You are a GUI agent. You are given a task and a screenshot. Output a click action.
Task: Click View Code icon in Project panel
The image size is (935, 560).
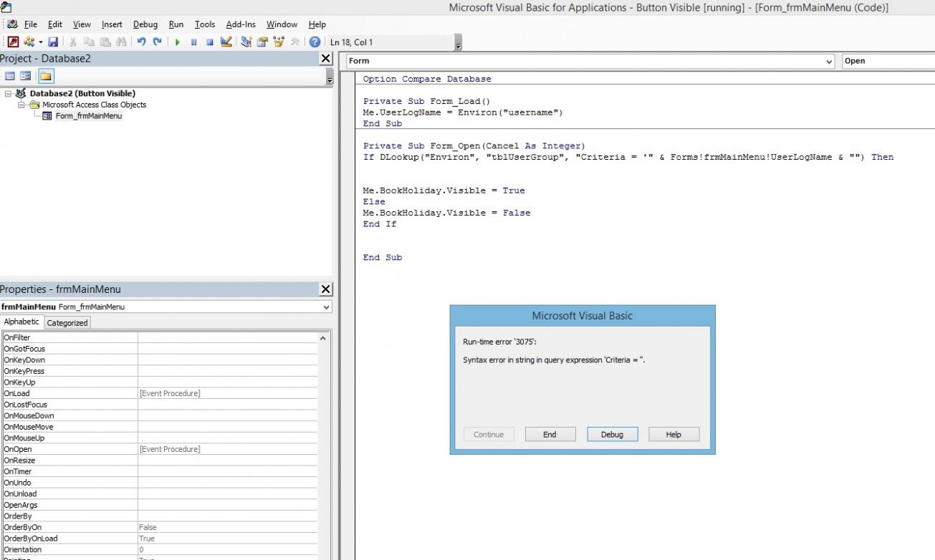click(10, 77)
